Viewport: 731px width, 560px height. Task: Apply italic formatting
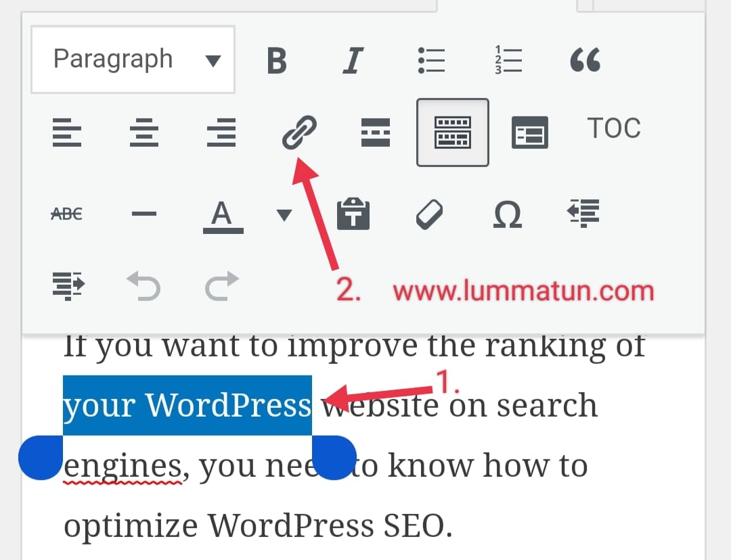click(x=353, y=60)
